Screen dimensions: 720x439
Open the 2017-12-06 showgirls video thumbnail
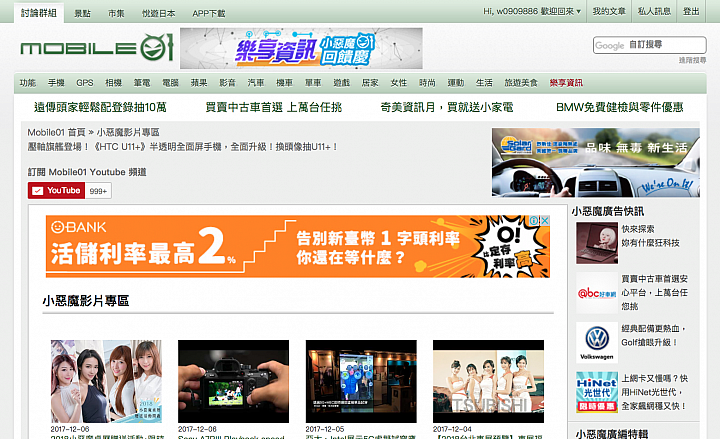point(106,382)
